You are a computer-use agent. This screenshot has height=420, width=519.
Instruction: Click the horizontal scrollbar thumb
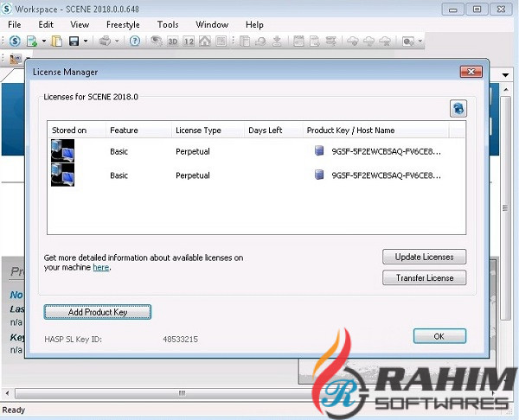[182, 393]
